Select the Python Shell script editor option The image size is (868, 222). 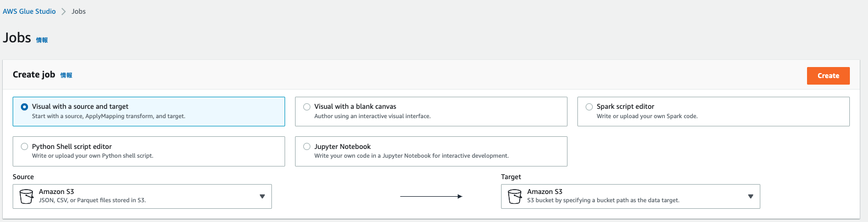[x=25, y=147]
